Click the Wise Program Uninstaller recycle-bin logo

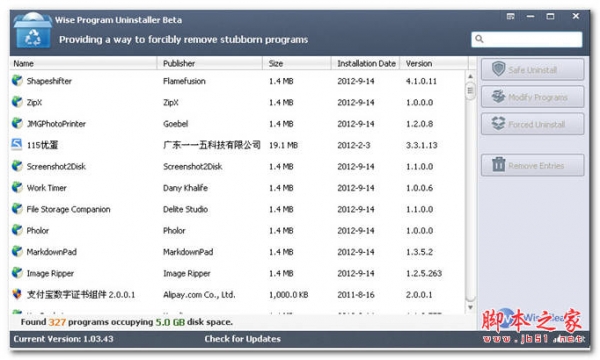click(x=33, y=30)
